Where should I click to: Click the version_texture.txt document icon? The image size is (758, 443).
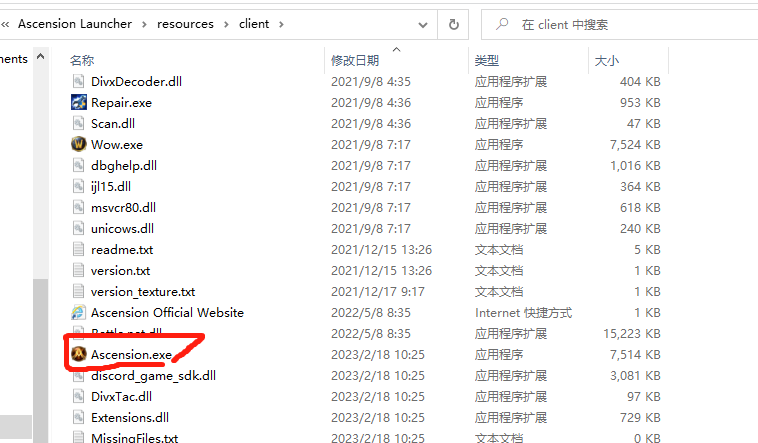(x=78, y=292)
